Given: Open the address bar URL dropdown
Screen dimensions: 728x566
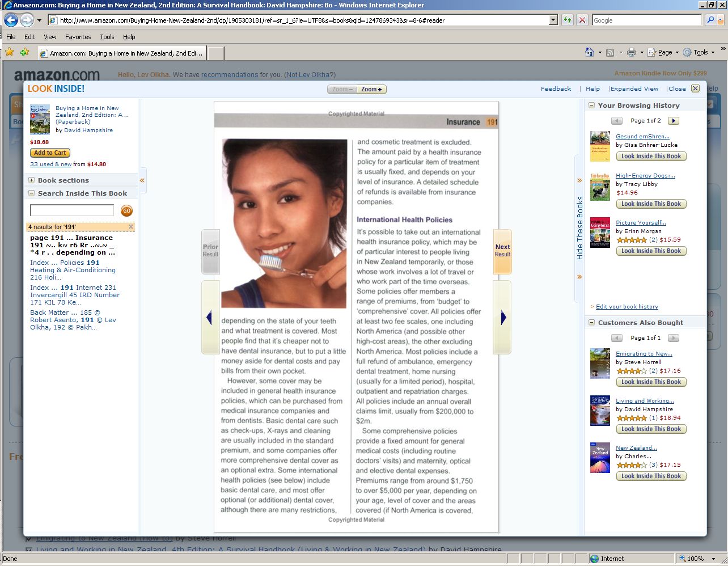Looking at the screenshot, I should [553, 20].
